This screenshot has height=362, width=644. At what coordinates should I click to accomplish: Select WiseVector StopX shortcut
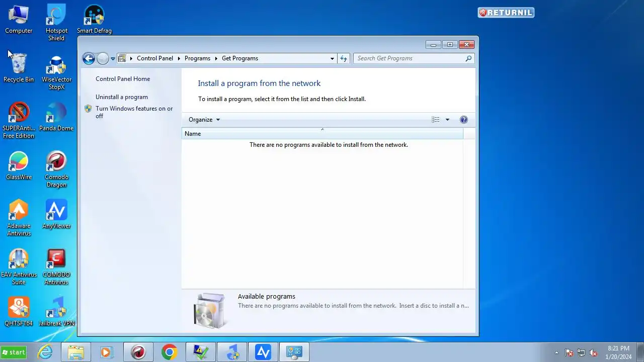click(x=56, y=72)
